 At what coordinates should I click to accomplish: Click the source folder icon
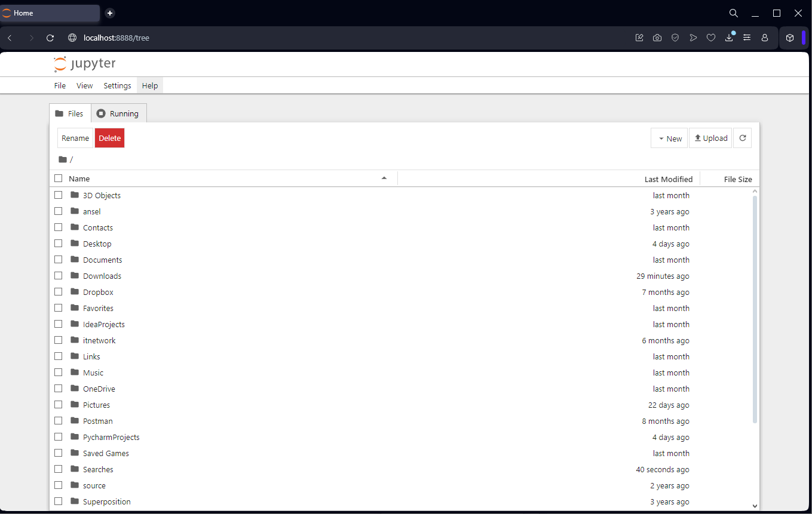pyautogui.click(x=75, y=485)
